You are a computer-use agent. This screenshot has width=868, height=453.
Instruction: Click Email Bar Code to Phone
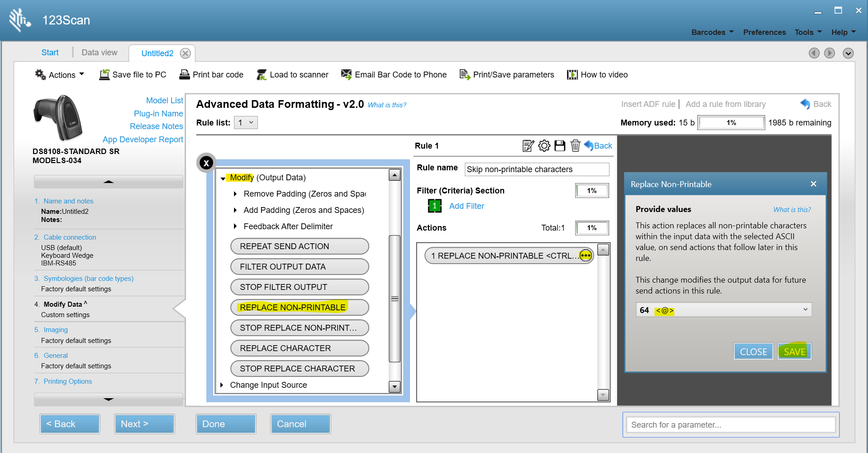(x=394, y=75)
